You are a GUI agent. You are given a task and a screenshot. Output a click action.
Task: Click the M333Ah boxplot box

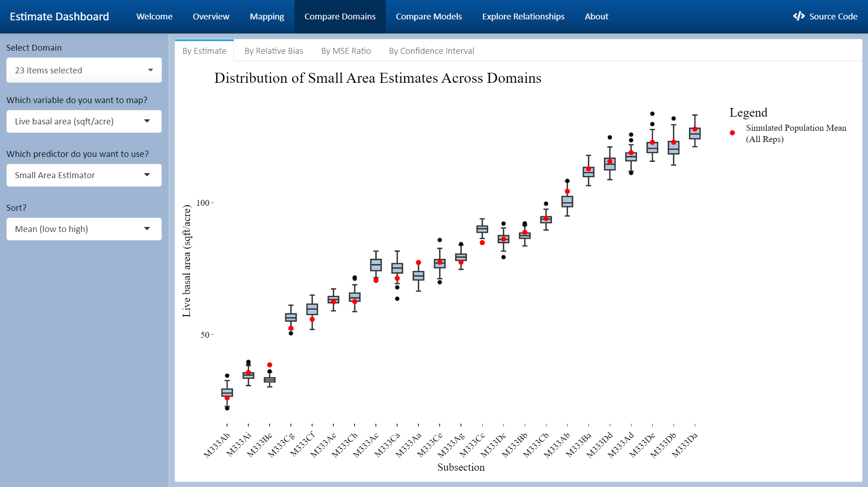click(227, 392)
